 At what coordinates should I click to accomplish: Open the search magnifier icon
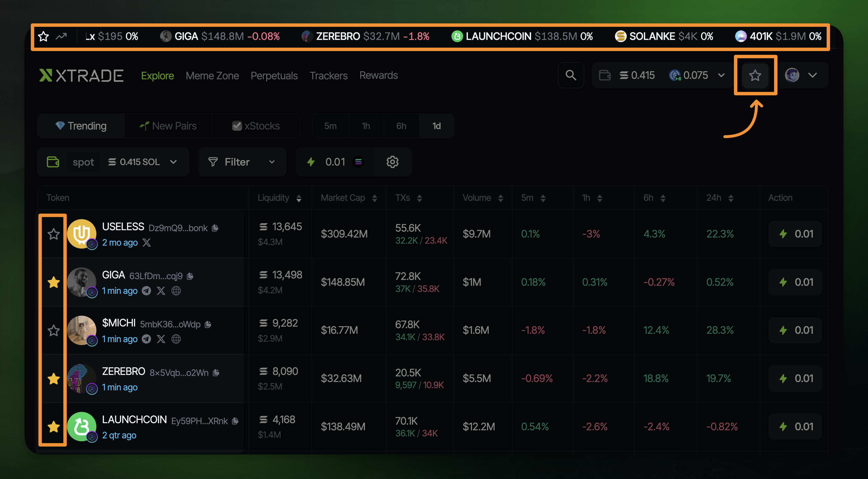tap(571, 75)
